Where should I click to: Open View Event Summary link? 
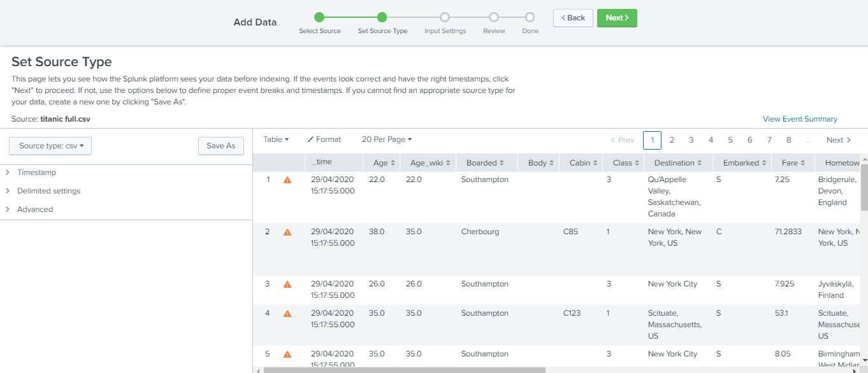(800, 119)
